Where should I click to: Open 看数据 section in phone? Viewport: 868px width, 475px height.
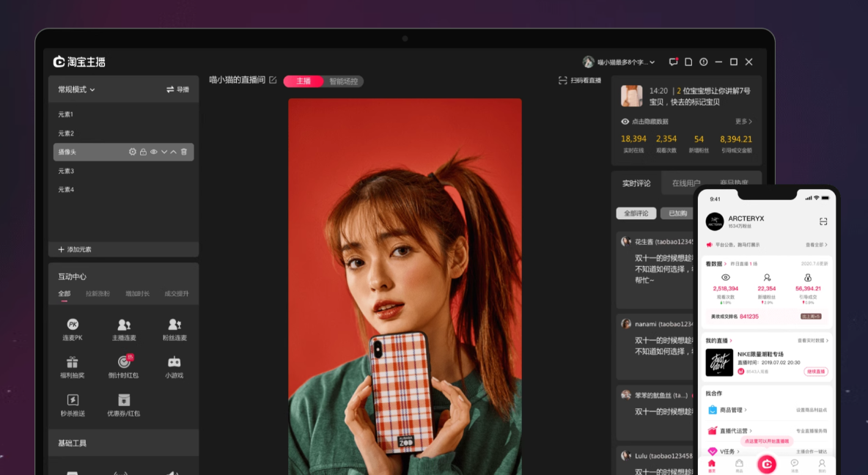[716, 263]
